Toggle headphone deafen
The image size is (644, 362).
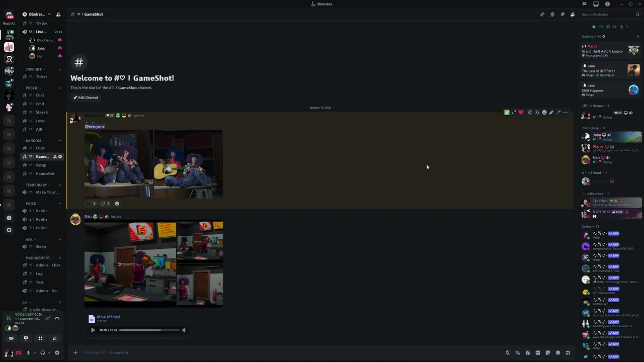[x=43, y=353]
